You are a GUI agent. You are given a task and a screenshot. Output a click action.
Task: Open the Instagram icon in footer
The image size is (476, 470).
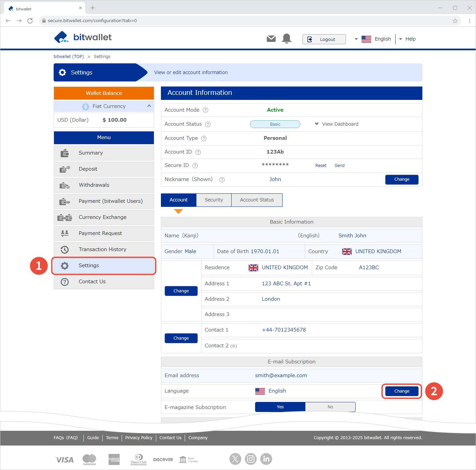tap(251, 459)
